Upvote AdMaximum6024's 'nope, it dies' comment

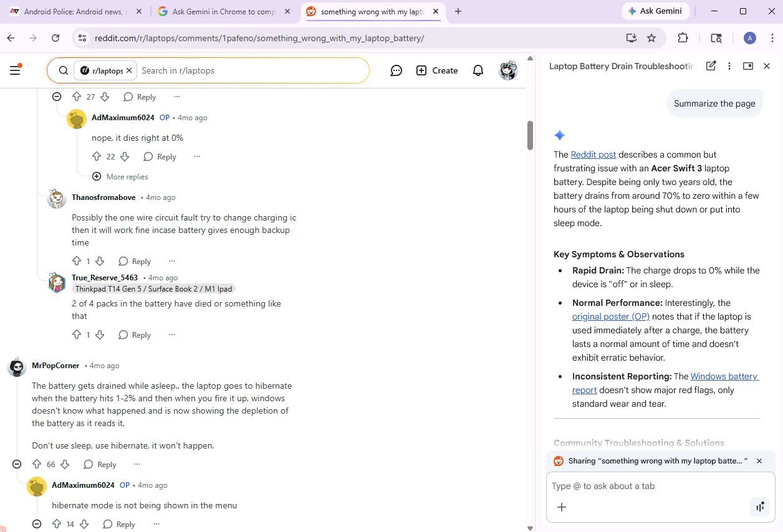pyautogui.click(x=97, y=156)
